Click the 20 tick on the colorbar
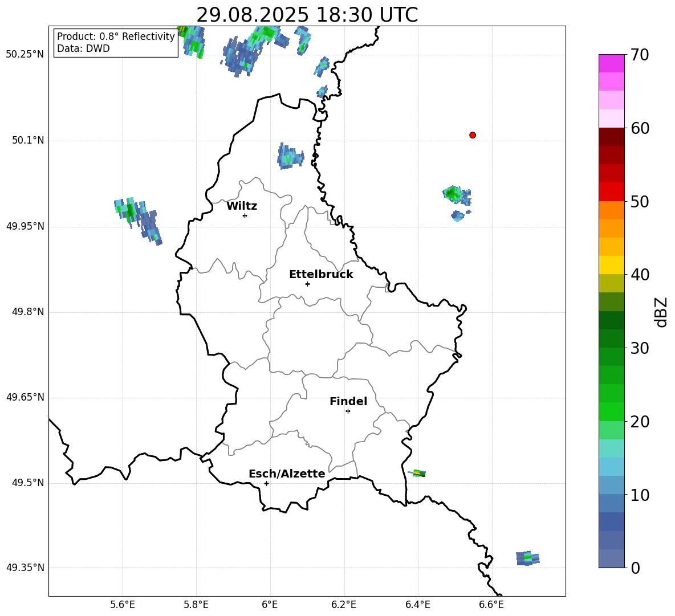Screen dimensions: 675x616 (640, 422)
